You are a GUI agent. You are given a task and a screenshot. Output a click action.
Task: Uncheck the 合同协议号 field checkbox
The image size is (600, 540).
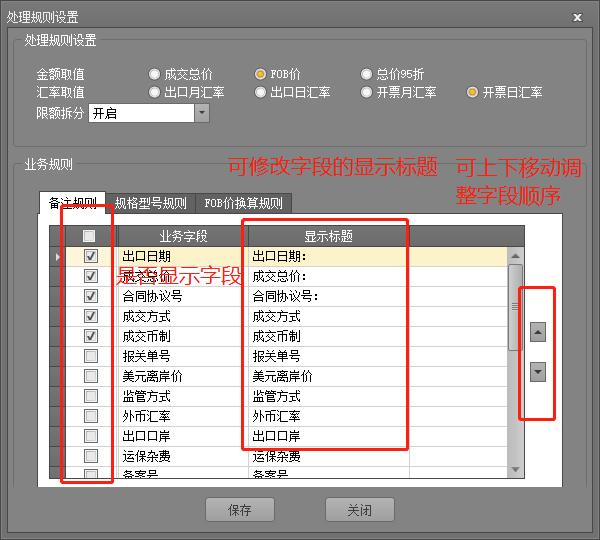91,296
